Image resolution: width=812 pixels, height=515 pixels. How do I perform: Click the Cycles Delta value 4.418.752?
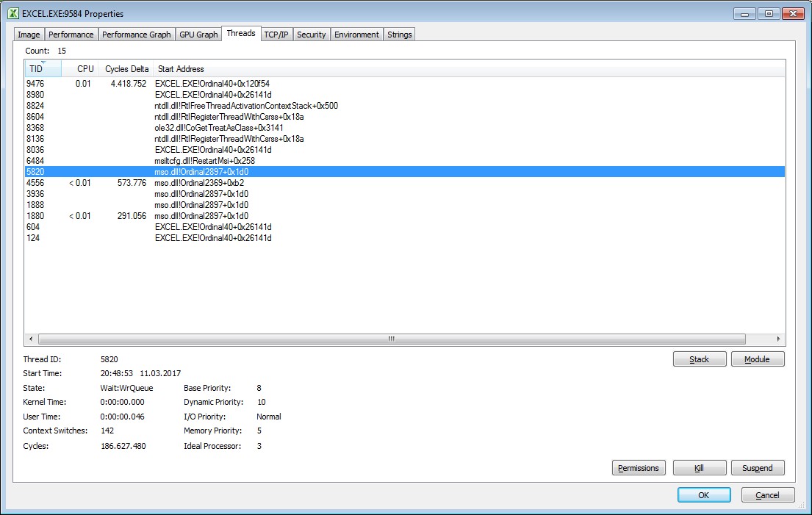click(129, 83)
